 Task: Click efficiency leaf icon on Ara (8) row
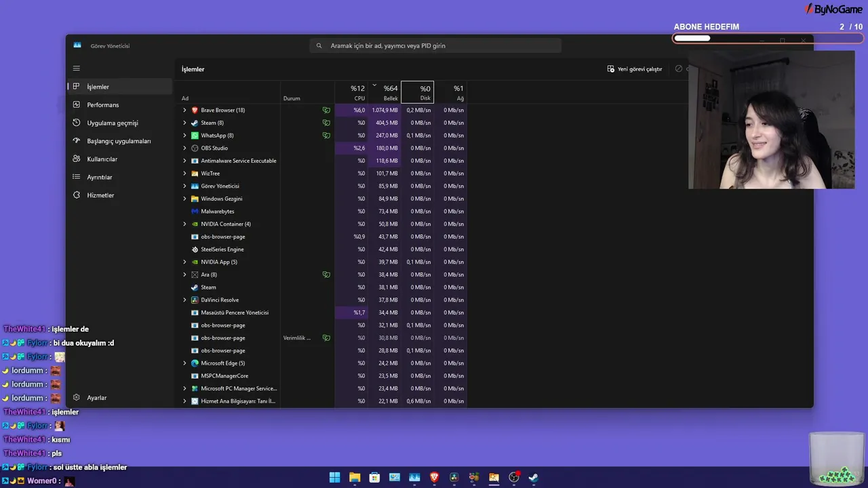point(326,274)
